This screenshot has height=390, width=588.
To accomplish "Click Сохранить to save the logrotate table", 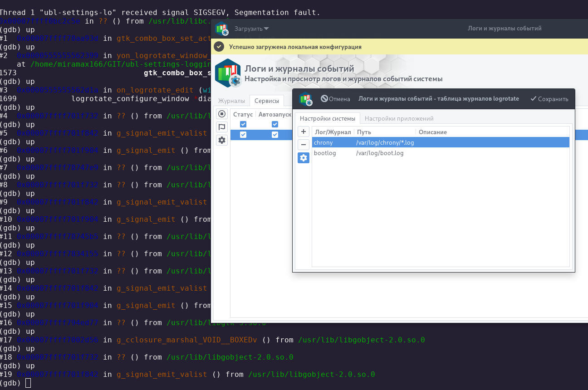I will click(549, 99).
